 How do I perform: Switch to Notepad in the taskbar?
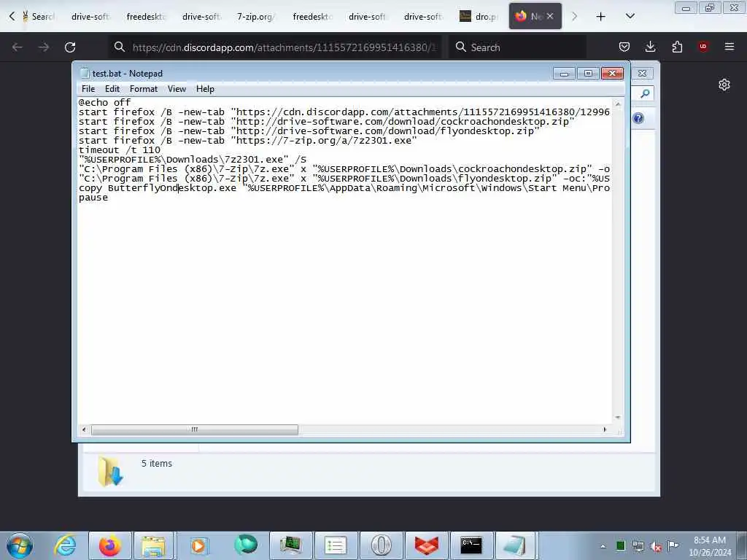[516, 545]
